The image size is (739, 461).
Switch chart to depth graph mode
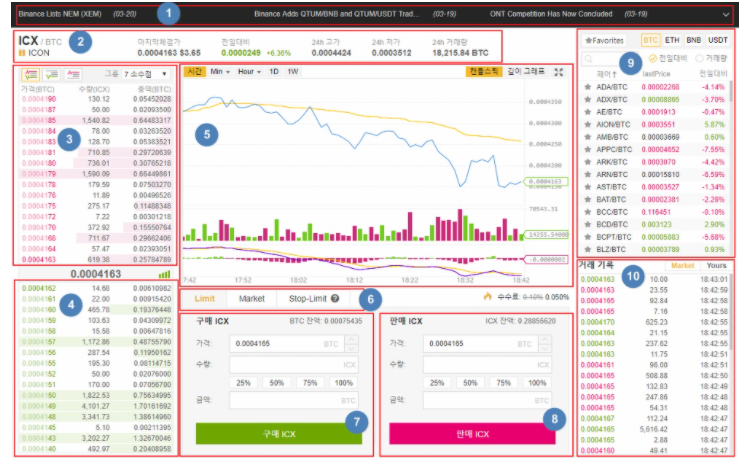(x=526, y=71)
